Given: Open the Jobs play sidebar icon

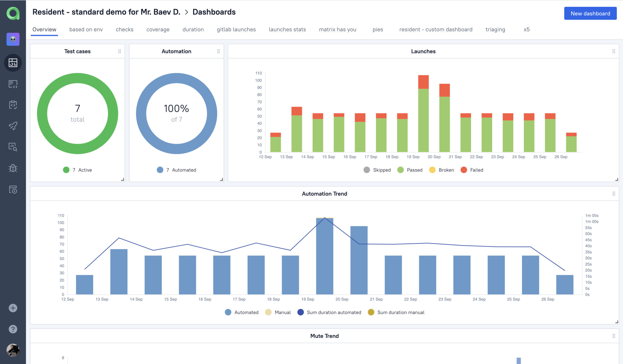Looking at the screenshot, I should pos(13,189).
